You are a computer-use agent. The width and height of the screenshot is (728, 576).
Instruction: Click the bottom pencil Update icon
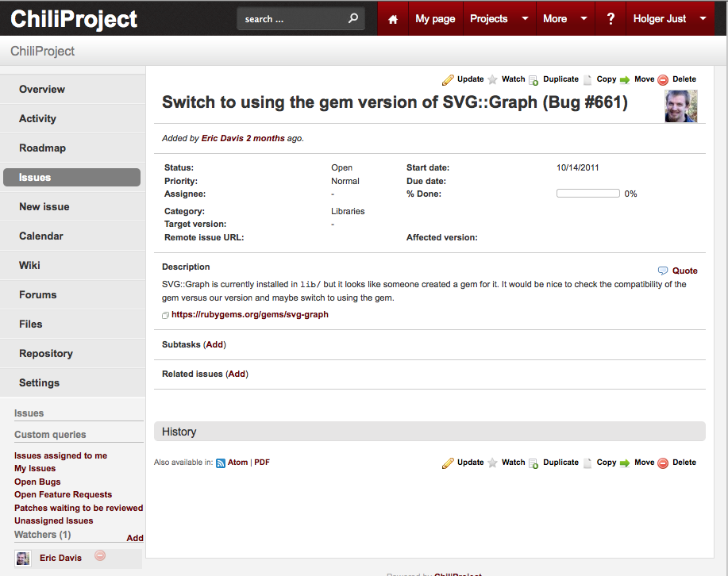pyautogui.click(x=448, y=463)
